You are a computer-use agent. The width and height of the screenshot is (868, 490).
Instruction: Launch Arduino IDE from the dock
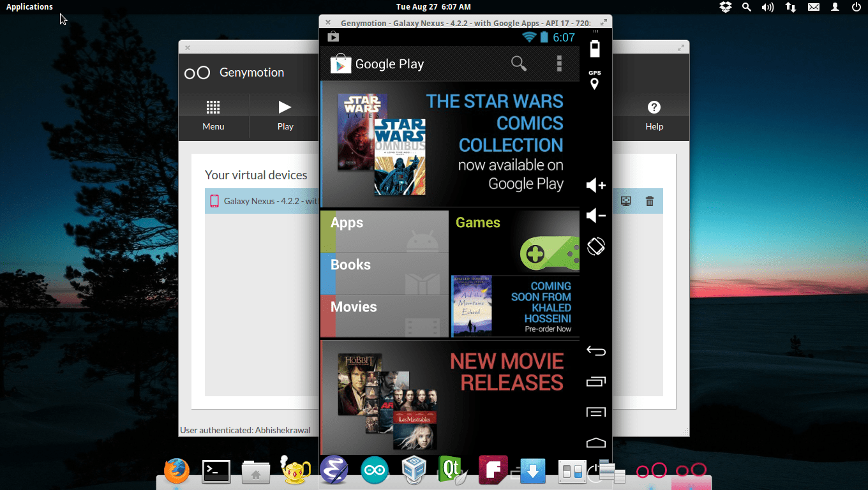click(x=374, y=471)
